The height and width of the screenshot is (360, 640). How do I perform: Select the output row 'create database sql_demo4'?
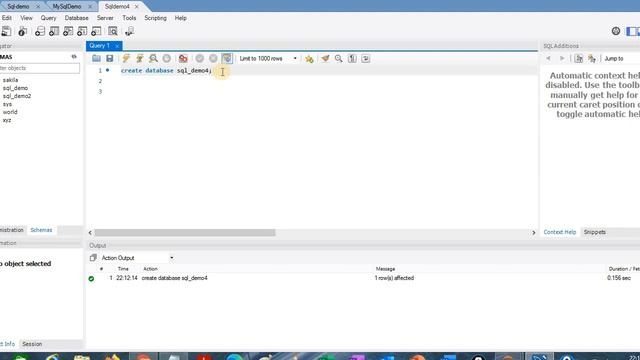click(x=362, y=278)
